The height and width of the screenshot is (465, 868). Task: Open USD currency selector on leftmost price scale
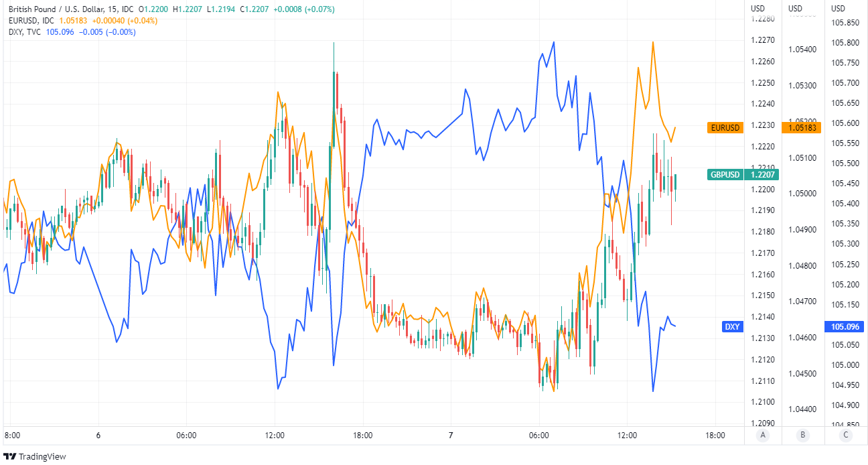pos(757,9)
